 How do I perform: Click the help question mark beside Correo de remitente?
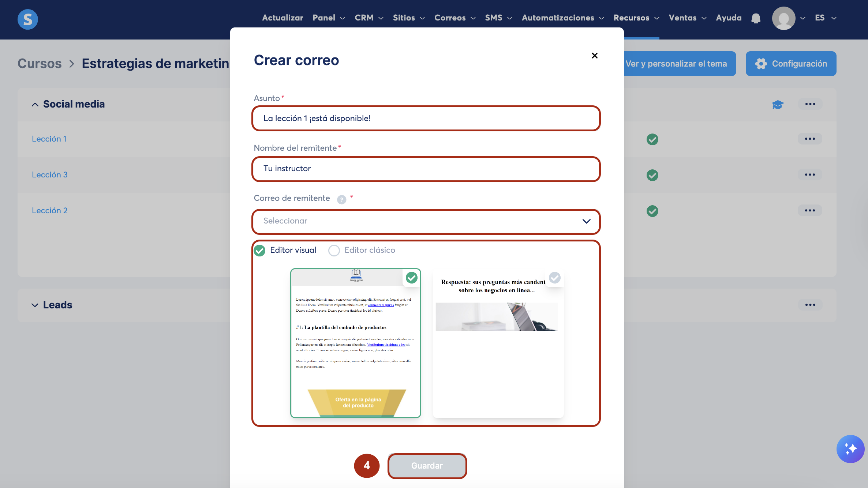click(341, 199)
